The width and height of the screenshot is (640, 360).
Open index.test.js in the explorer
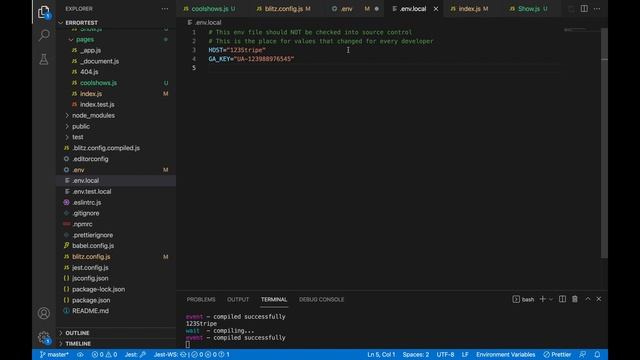click(97, 104)
